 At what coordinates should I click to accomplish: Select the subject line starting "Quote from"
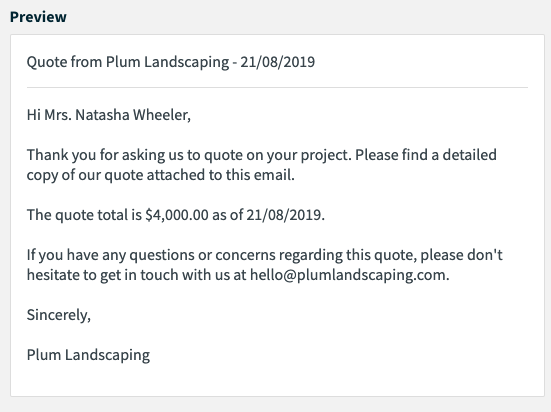click(x=171, y=62)
